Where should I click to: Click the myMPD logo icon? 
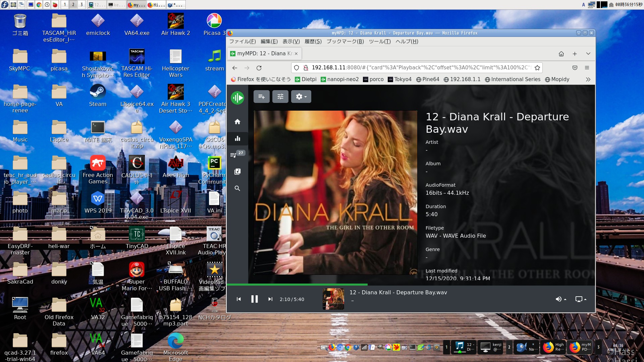coord(237,98)
